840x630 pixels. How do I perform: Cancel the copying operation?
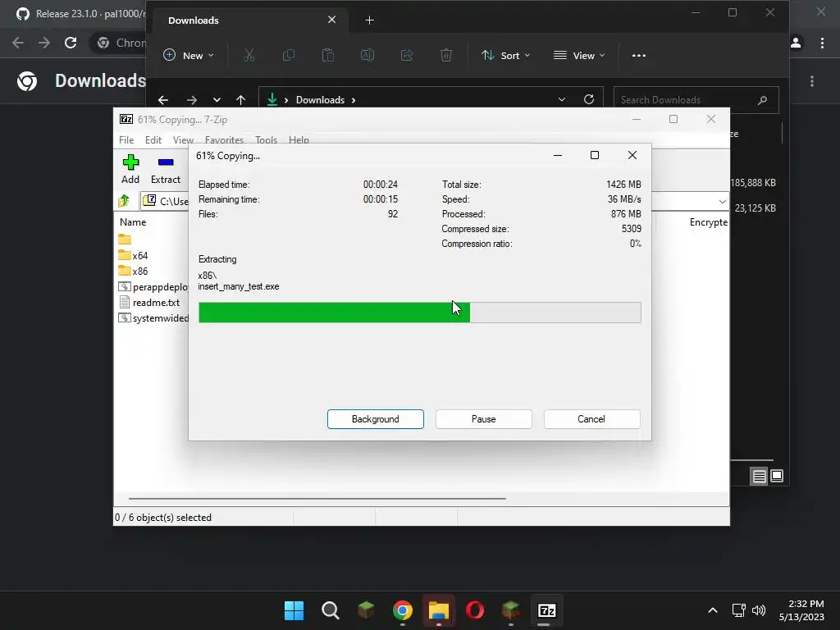point(591,419)
